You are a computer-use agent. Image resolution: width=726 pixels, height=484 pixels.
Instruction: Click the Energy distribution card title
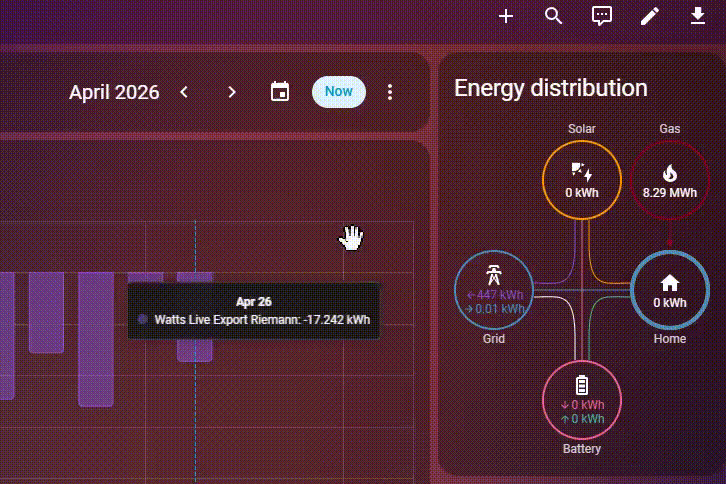tap(550, 88)
